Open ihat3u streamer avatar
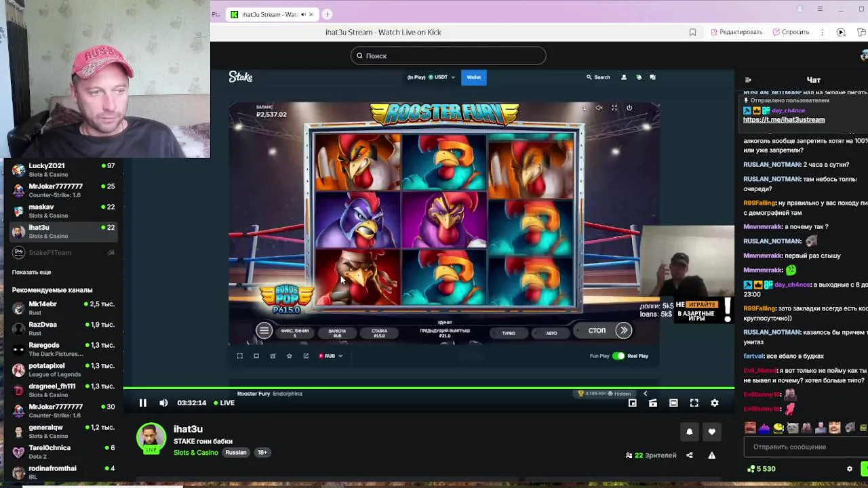The image size is (868, 488). pyautogui.click(x=151, y=438)
